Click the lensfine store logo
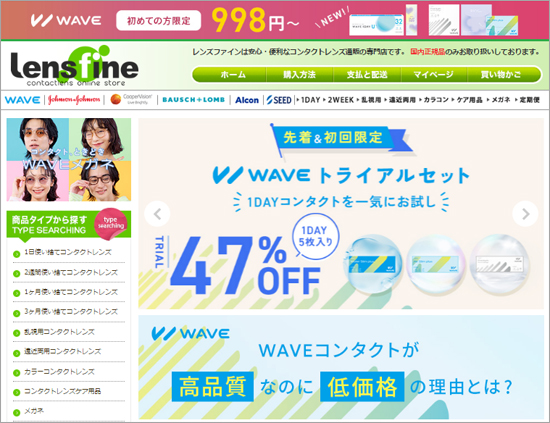 [74, 66]
